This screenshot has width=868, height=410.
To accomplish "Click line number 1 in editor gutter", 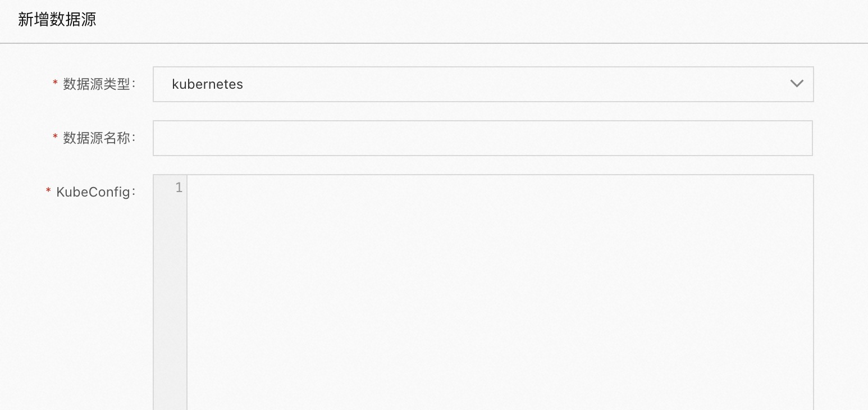I will pyautogui.click(x=179, y=188).
